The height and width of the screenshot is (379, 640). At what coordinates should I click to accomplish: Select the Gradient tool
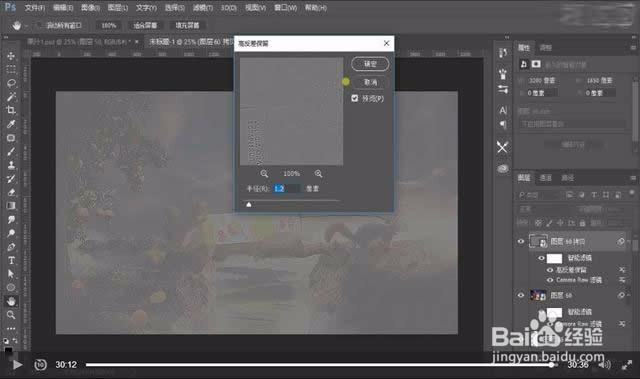pyautogui.click(x=11, y=206)
